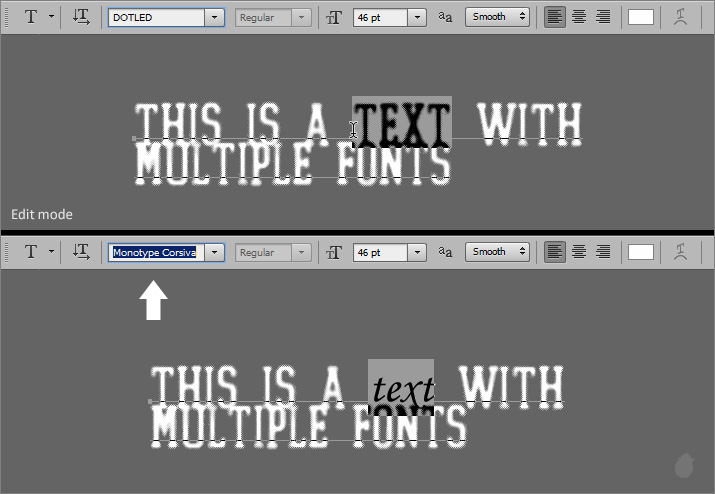Click the 46 pt size field in lower bar

(379, 252)
